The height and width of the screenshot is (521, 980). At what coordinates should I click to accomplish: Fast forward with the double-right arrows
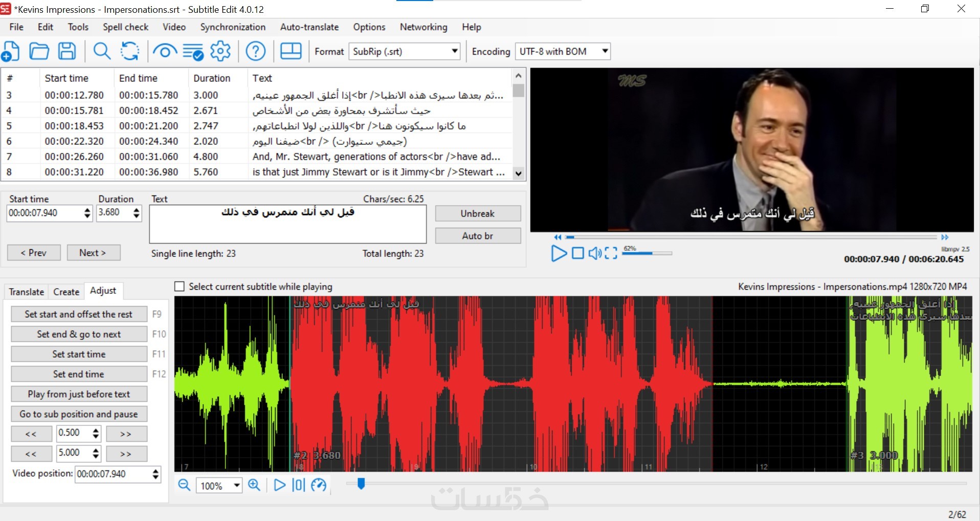pos(945,237)
